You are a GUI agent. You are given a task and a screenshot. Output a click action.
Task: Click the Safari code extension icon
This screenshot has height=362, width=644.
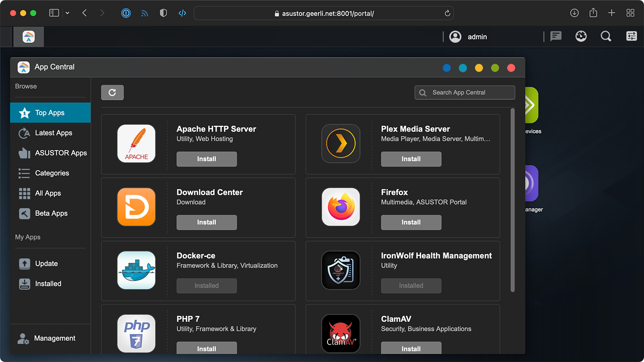tap(182, 13)
